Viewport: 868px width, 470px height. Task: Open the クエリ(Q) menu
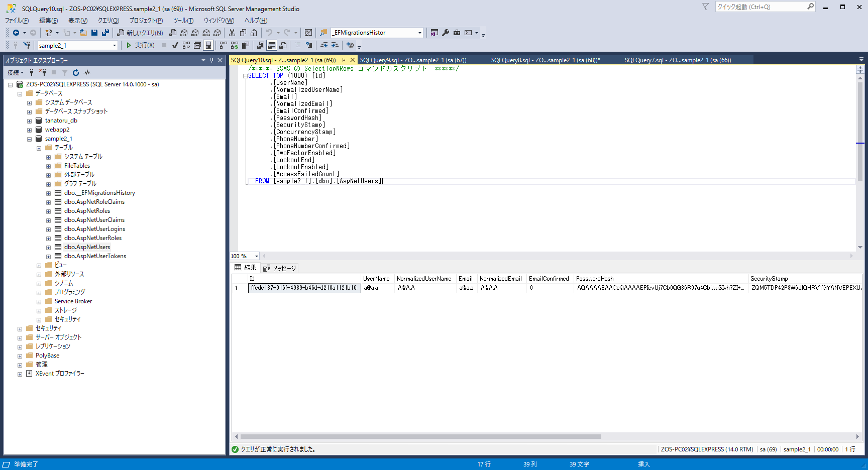[x=108, y=21]
